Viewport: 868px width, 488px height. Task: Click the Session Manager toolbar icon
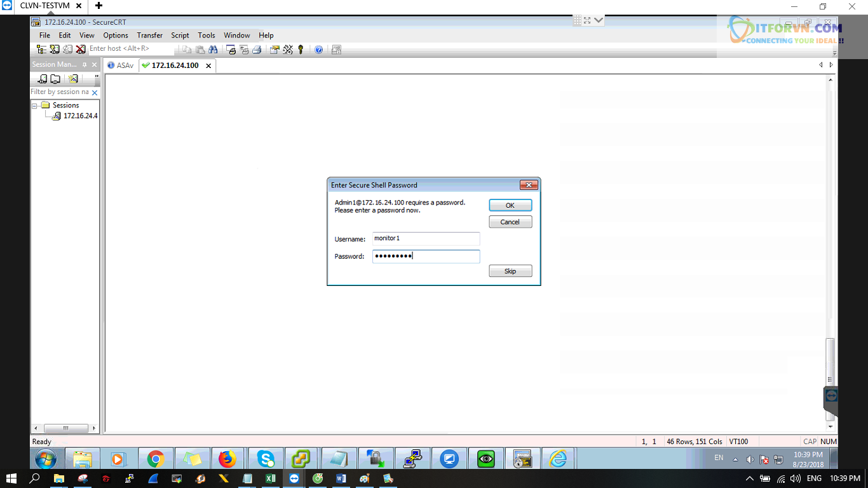pyautogui.click(x=42, y=50)
